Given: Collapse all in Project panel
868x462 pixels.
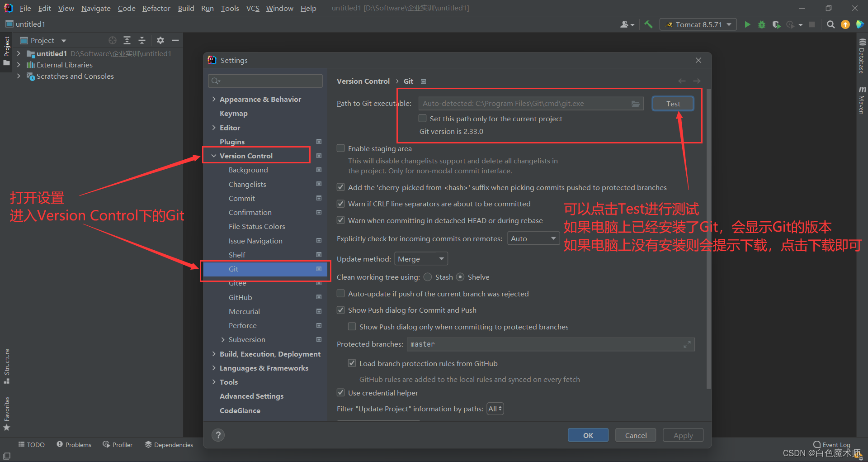Looking at the screenshot, I should [142, 40].
